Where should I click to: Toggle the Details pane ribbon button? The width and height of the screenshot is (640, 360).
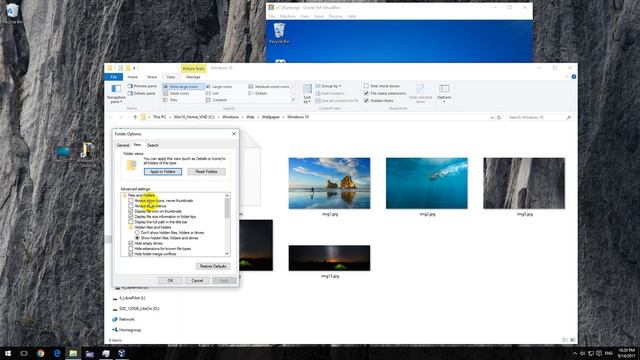tap(141, 93)
